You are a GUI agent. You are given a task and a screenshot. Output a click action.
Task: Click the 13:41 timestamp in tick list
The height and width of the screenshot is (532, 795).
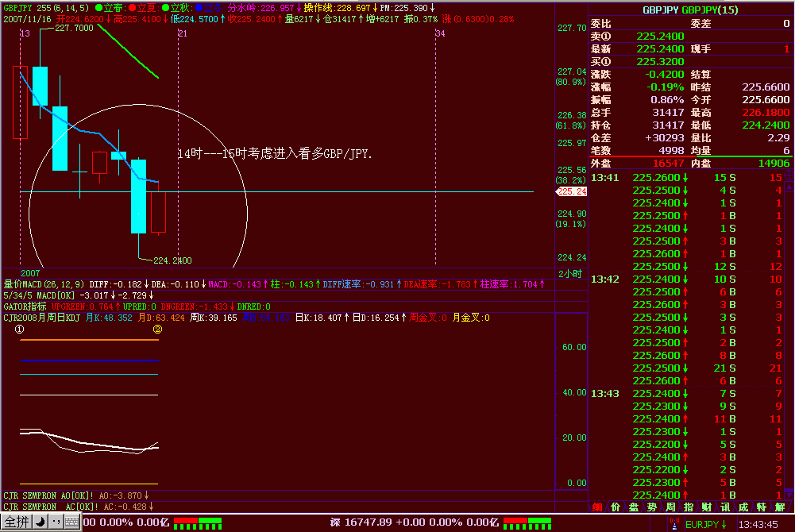coord(605,177)
